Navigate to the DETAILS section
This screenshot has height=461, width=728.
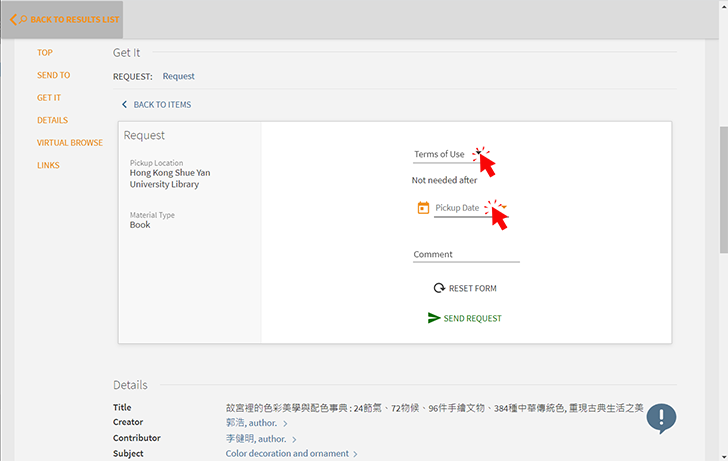(x=52, y=120)
